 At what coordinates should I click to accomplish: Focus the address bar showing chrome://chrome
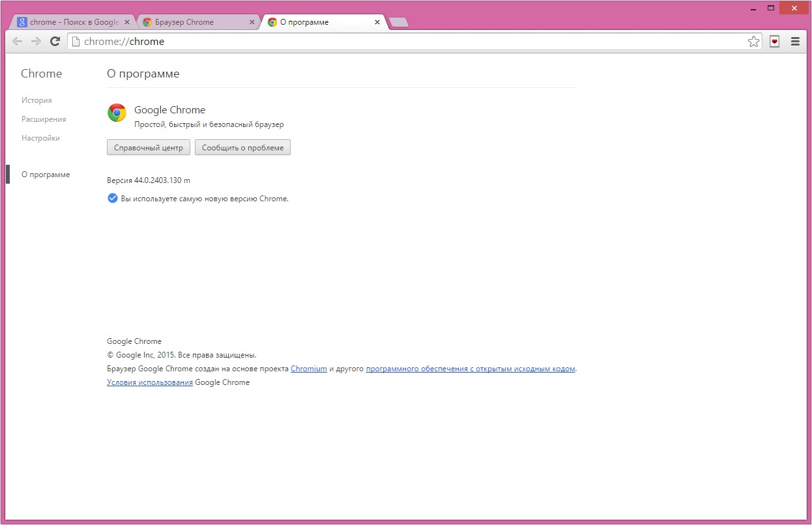414,42
